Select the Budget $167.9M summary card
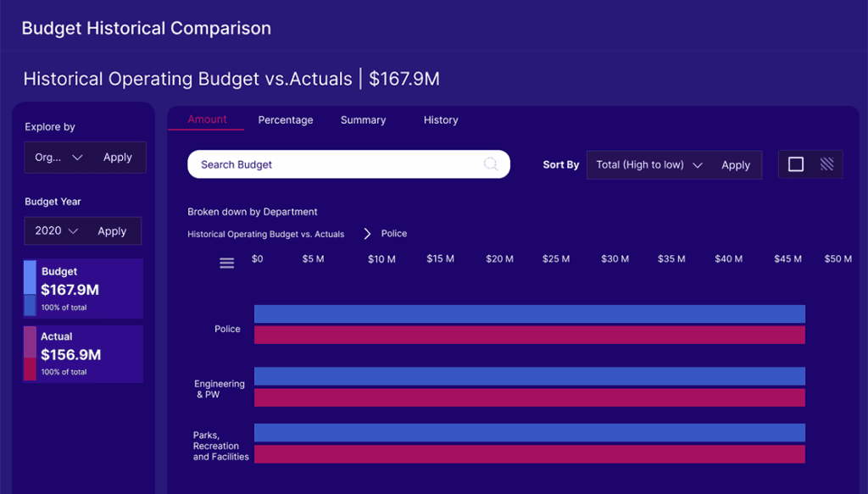Screen dimensions: 868x494 82,288
